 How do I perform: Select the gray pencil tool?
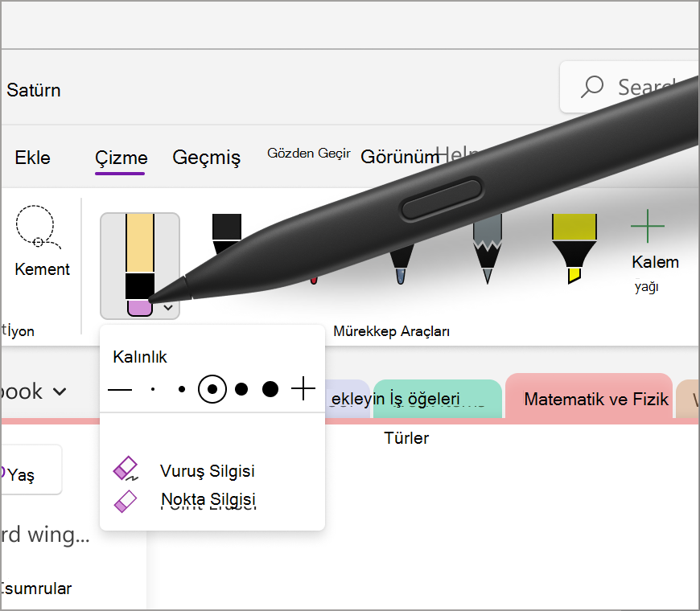(x=488, y=250)
